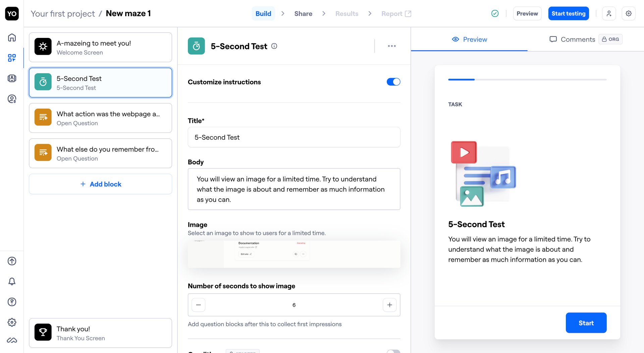Open the 5-Second Test block options menu

pos(391,46)
